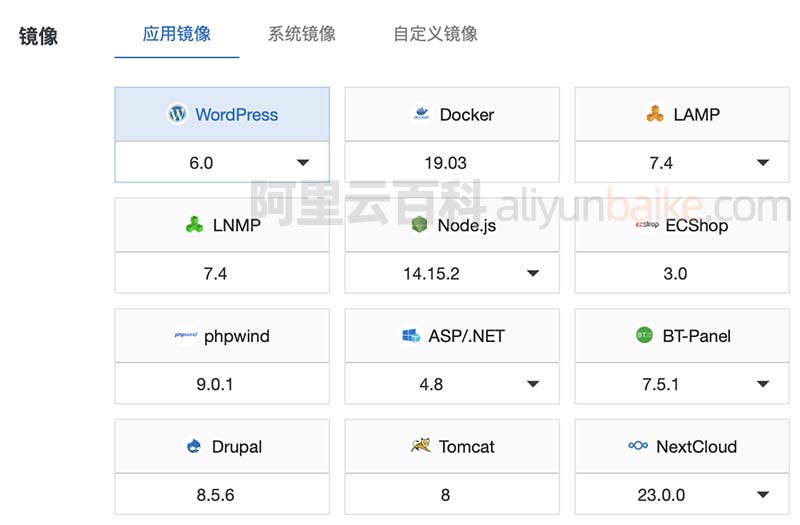The height and width of the screenshot is (525, 800).
Task: Select the ECShop image label
Action: 696,225
